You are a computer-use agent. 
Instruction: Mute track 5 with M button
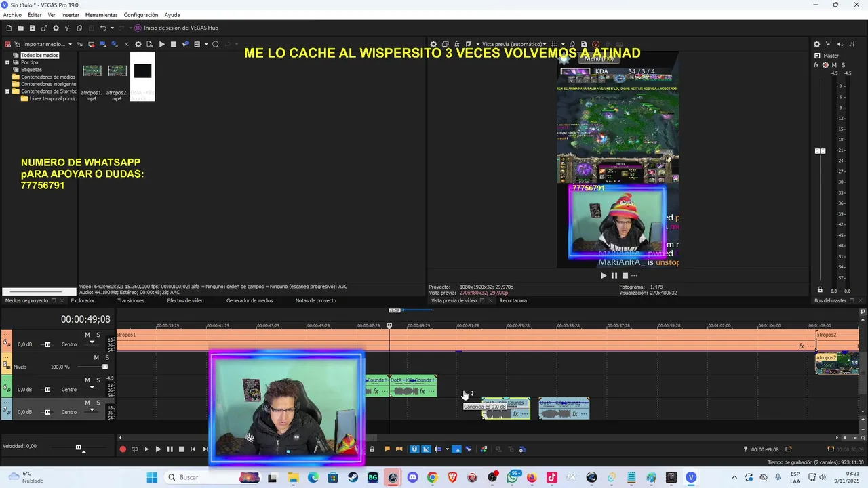pos(96,357)
